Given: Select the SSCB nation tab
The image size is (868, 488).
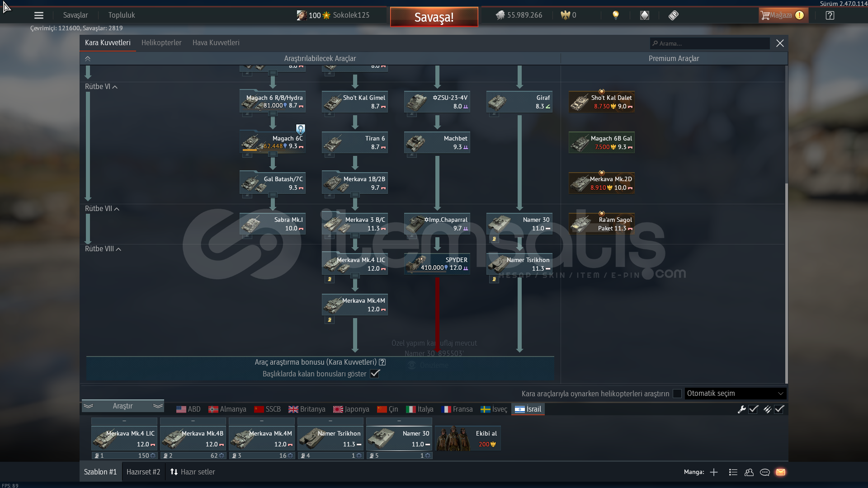Looking at the screenshot, I should pos(268,409).
